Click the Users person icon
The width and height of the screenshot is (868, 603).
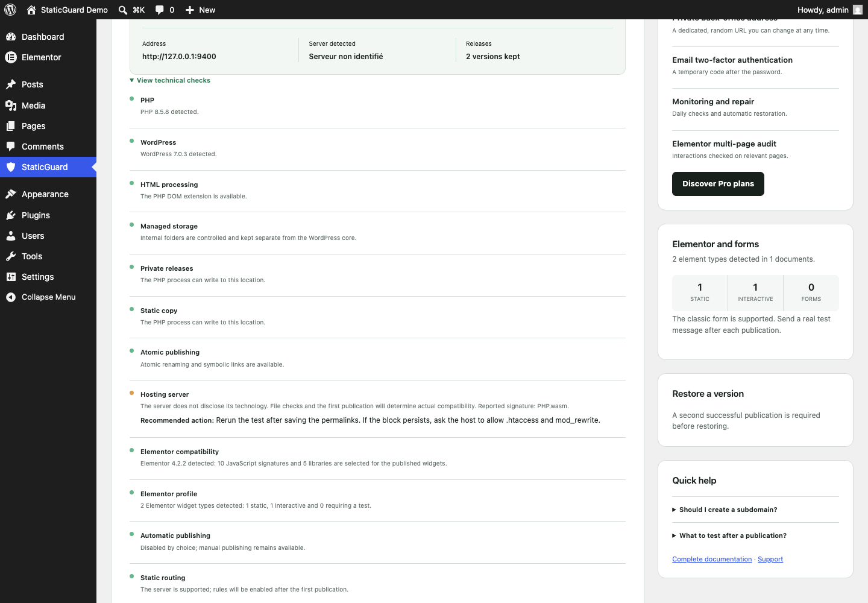[11, 236]
